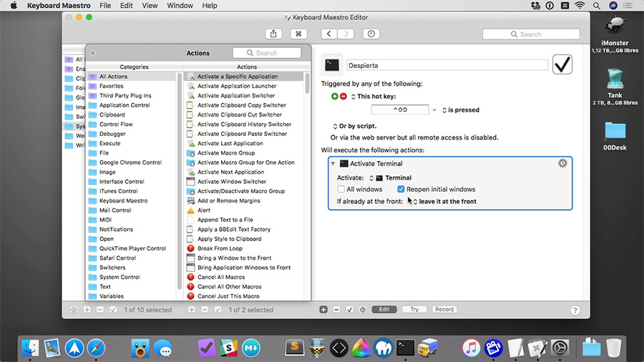Toggle the large macro enabled checkmark
Screen dimensions: 644x362
tap(562, 64)
